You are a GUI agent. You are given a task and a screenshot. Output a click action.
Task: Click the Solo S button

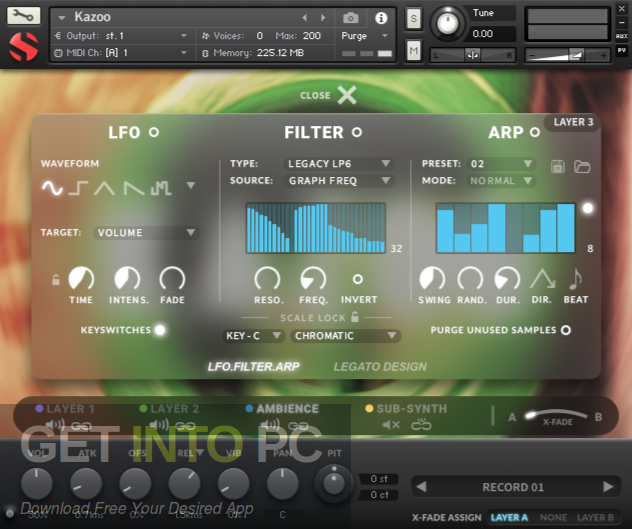(414, 19)
